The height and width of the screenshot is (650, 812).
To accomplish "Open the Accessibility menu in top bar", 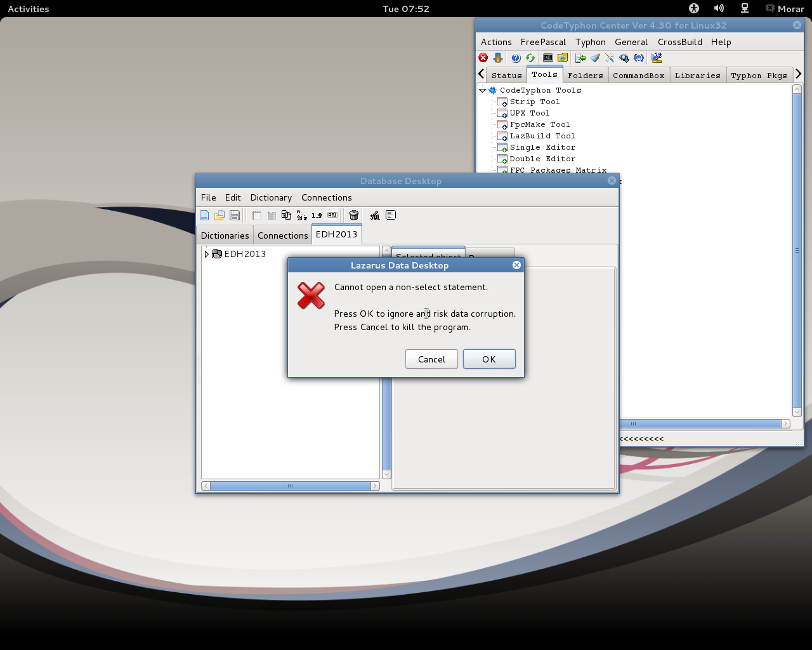I will 693,8.
